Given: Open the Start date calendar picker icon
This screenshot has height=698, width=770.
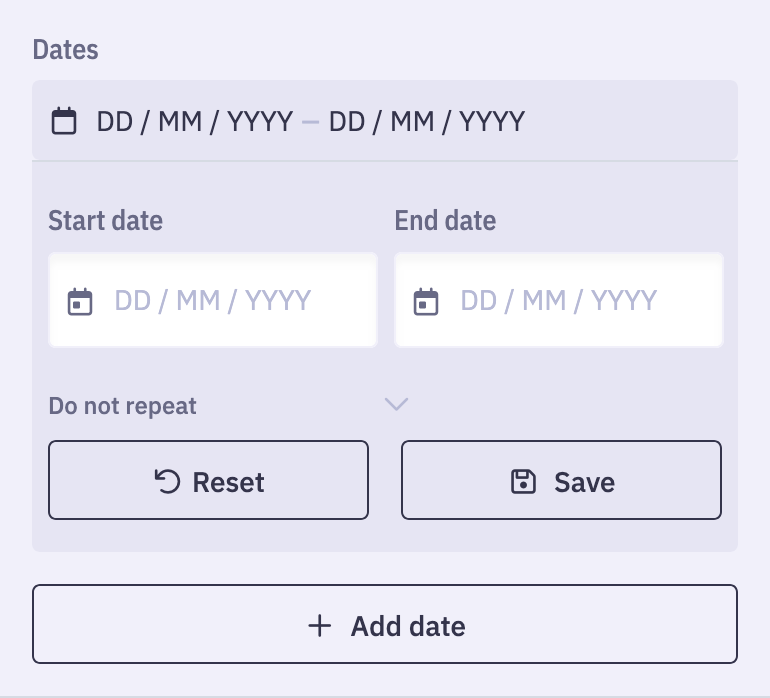Looking at the screenshot, I should 80,302.
